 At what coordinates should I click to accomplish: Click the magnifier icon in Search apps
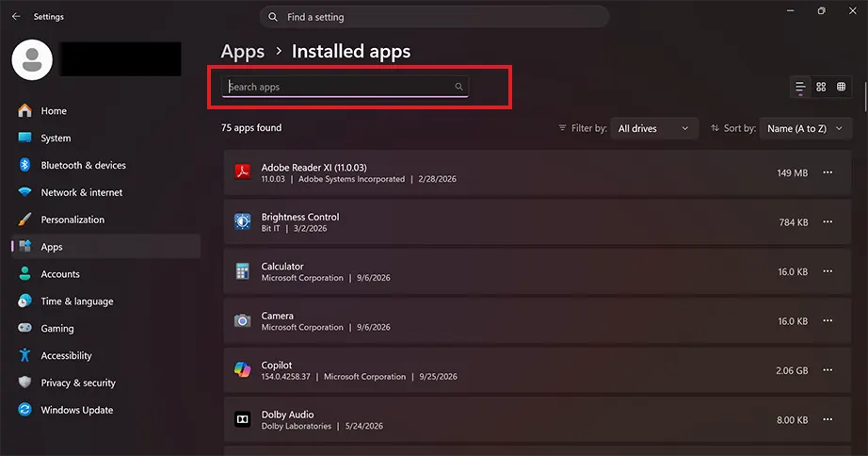point(458,87)
